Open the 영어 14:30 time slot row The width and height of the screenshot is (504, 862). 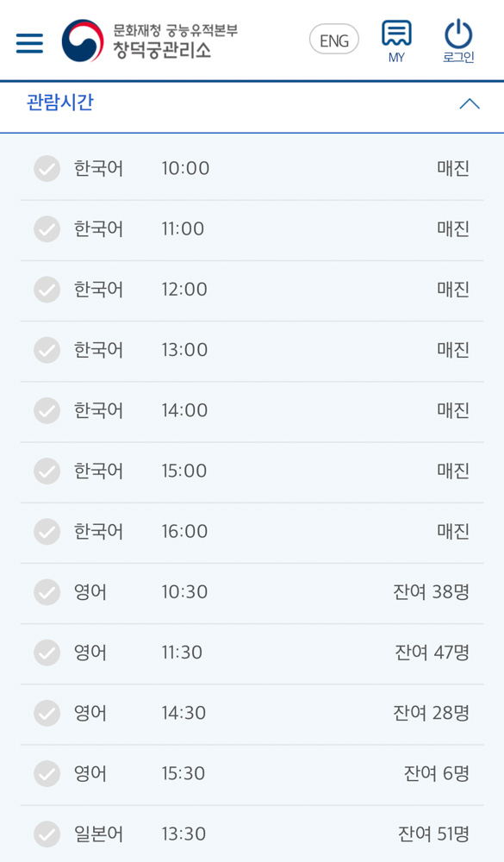[252, 714]
